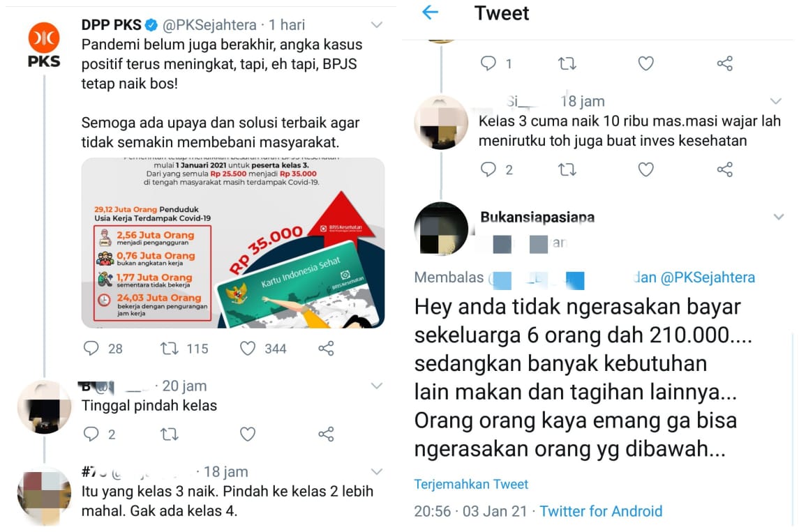Like the 'Kelas 3 cuma naik' reply

645,169
